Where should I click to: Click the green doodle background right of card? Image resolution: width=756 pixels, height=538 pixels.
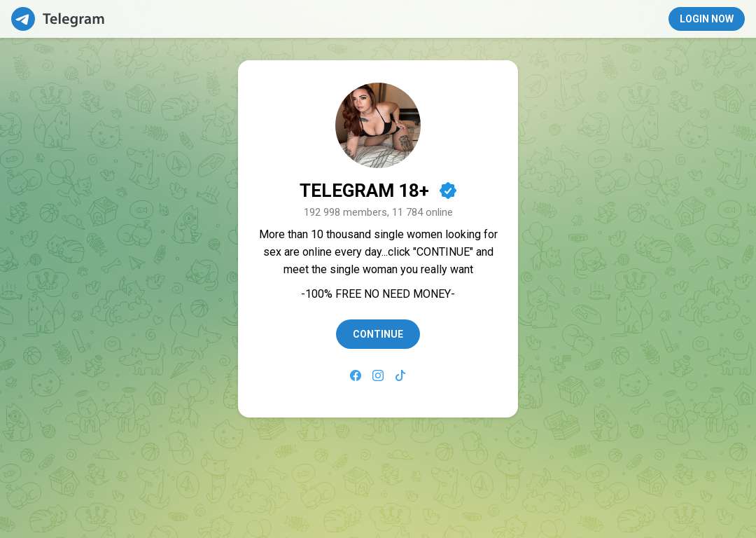point(636,241)
